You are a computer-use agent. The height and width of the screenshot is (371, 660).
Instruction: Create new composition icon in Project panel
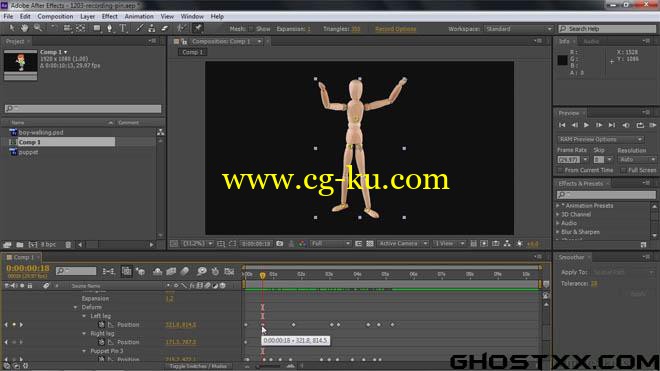[x=33, y=244]
